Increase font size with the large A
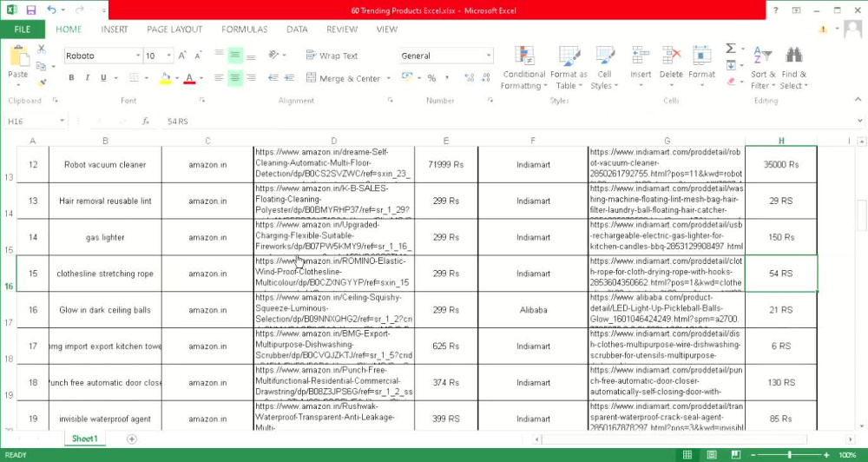868x462 pixels. click(182, 56)
